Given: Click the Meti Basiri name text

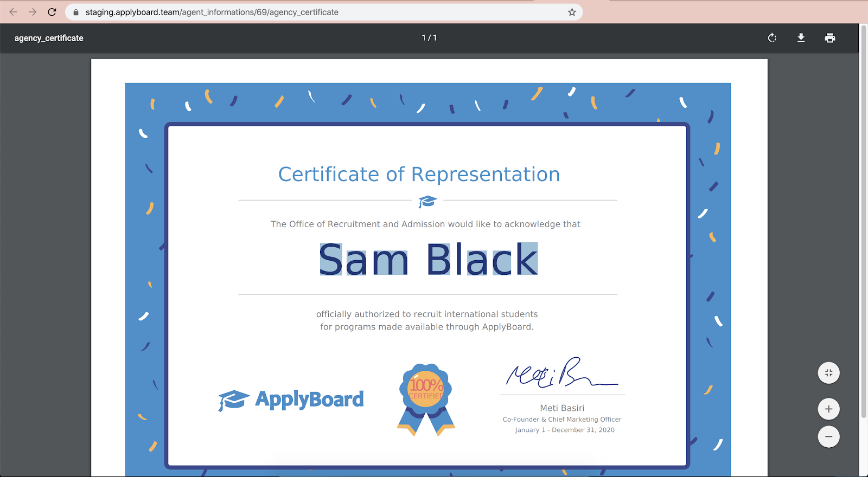Looking at the screenshot, I should click(x=562, y=408).
